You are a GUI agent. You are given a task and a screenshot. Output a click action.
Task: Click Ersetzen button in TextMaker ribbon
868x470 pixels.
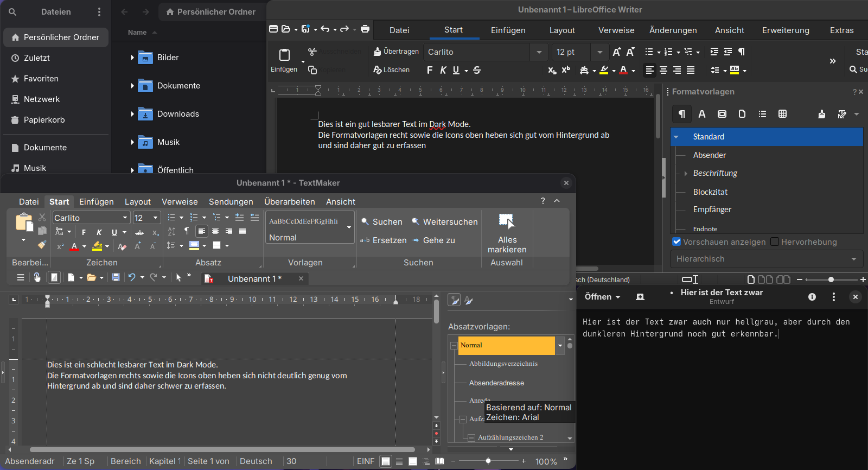click(383, 240)
